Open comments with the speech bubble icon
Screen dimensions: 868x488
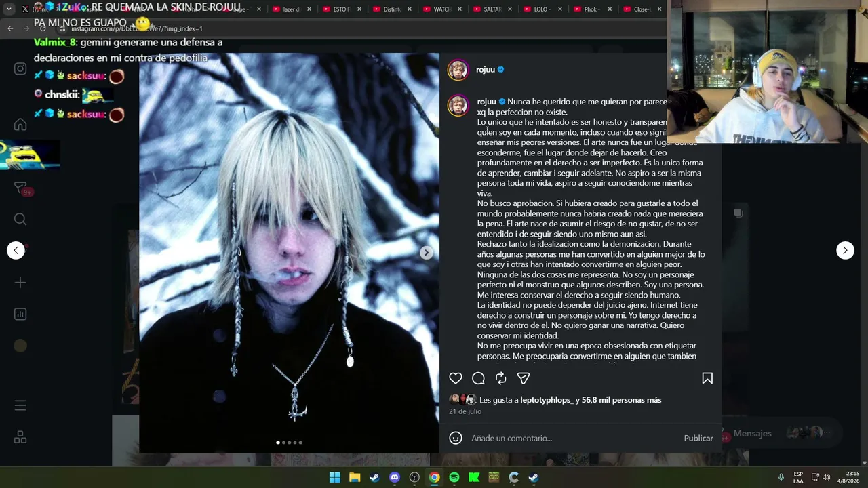pos(478,378)
